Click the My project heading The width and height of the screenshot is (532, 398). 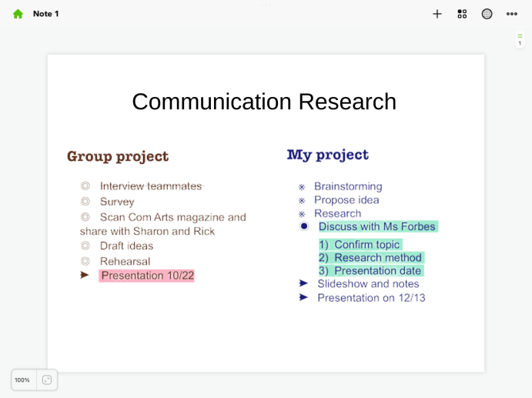(x=328, y=155)
